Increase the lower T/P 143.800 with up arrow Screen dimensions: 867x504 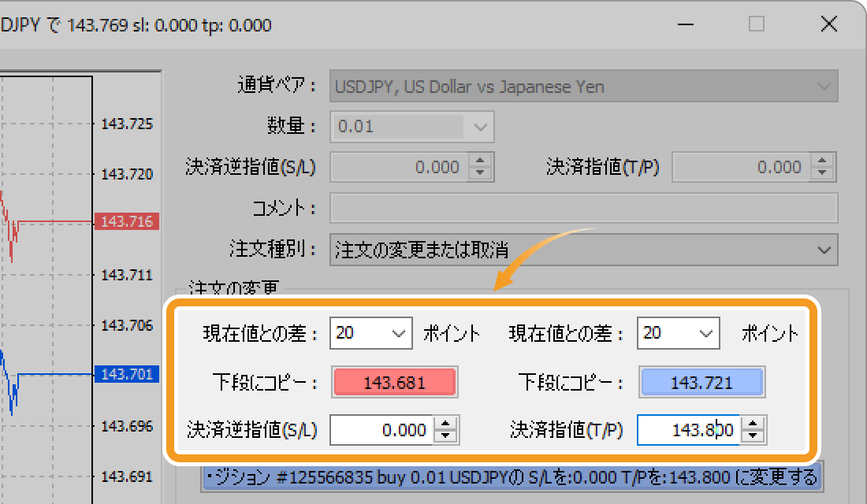pos(753,424)
